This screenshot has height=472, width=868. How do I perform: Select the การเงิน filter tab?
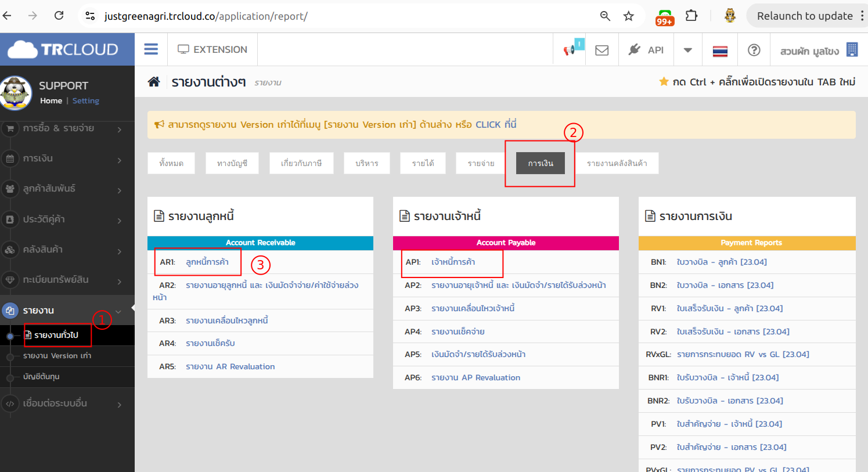[x=541, y=163]
